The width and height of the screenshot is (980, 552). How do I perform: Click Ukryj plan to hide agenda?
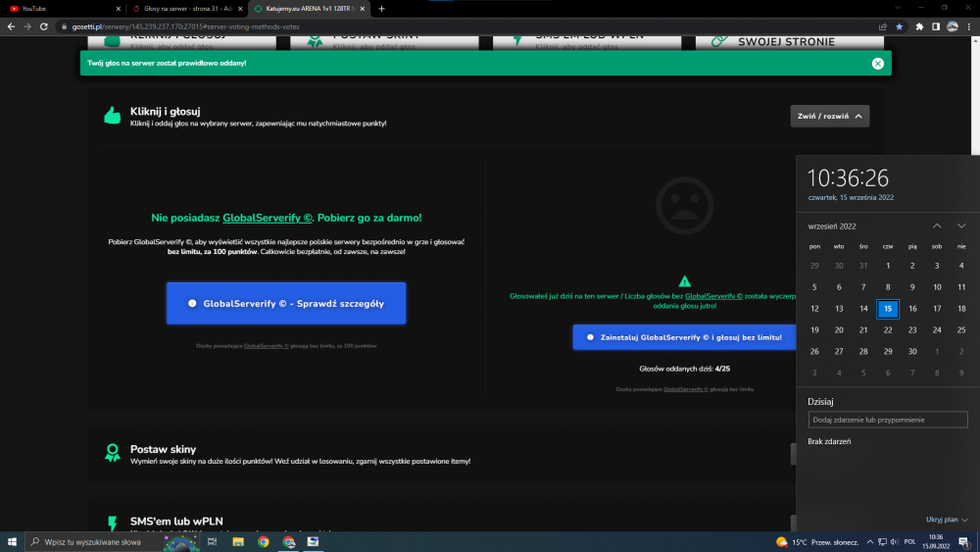(x=947, y=520)
